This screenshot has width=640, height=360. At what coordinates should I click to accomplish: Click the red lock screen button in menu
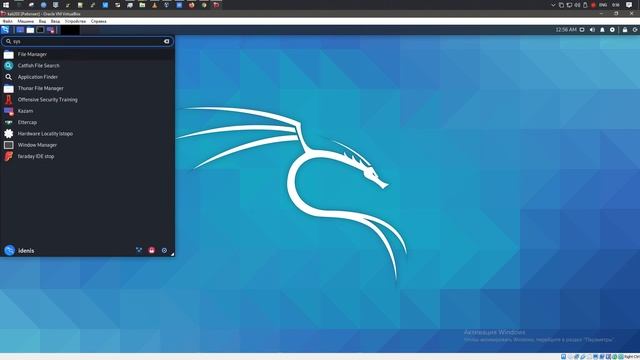(152, 250)
